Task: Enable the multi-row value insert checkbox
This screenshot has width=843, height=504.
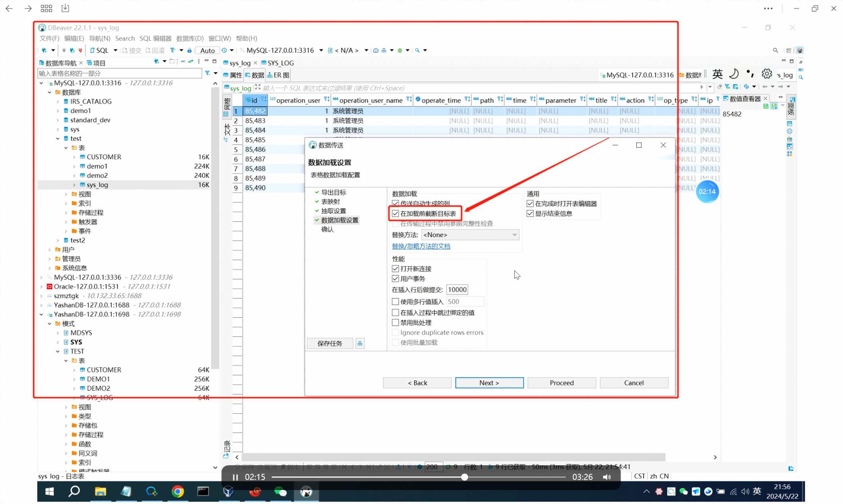Action: [x=396, y=302]
